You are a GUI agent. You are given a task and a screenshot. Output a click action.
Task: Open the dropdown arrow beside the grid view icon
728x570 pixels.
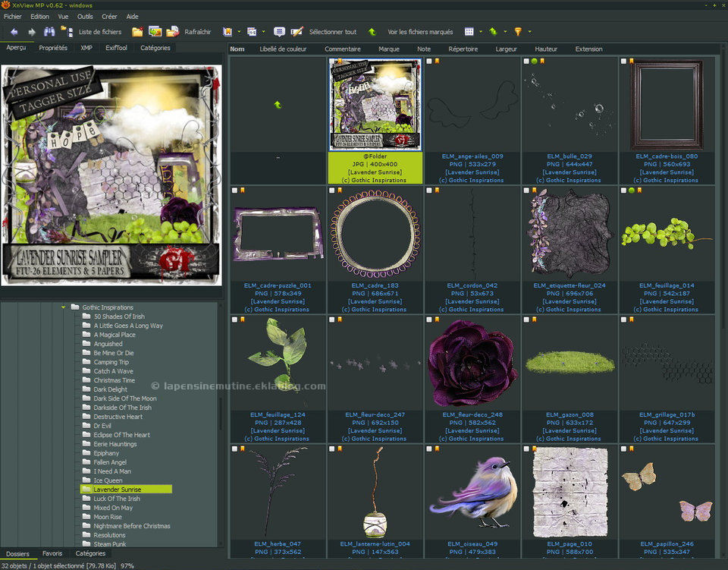click(481, 32)
